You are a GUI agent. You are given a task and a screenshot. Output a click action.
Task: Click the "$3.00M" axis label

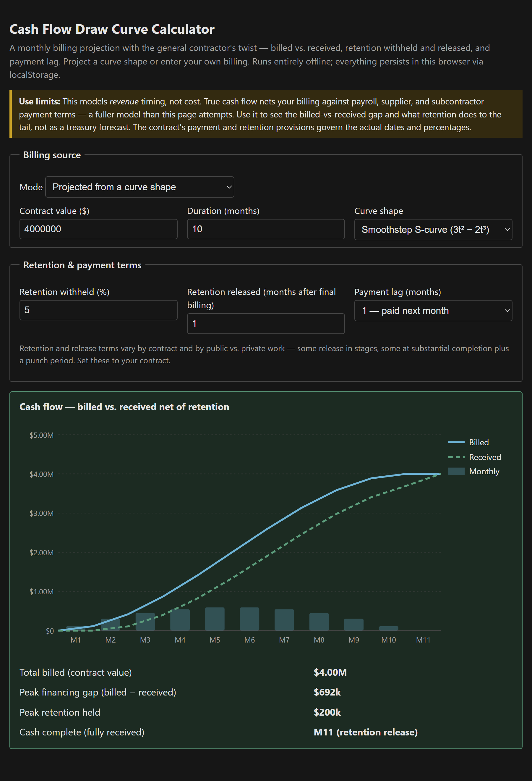click(41, 513)
